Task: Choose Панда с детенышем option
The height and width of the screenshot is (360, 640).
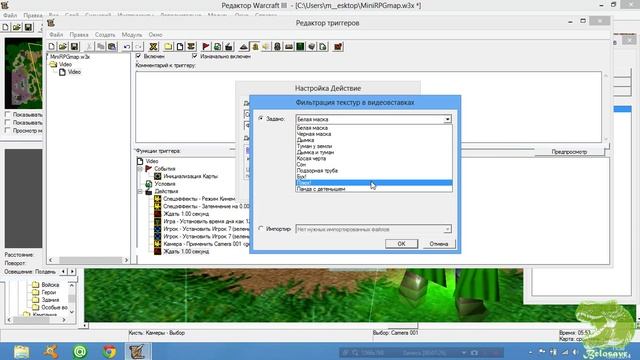Action: pos(374,189)
